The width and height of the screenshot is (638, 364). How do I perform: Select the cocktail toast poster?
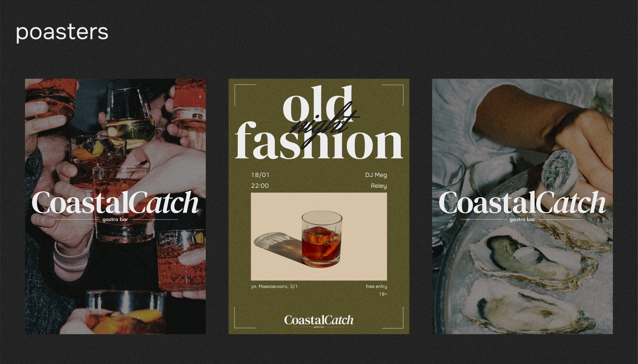(115, 206)
